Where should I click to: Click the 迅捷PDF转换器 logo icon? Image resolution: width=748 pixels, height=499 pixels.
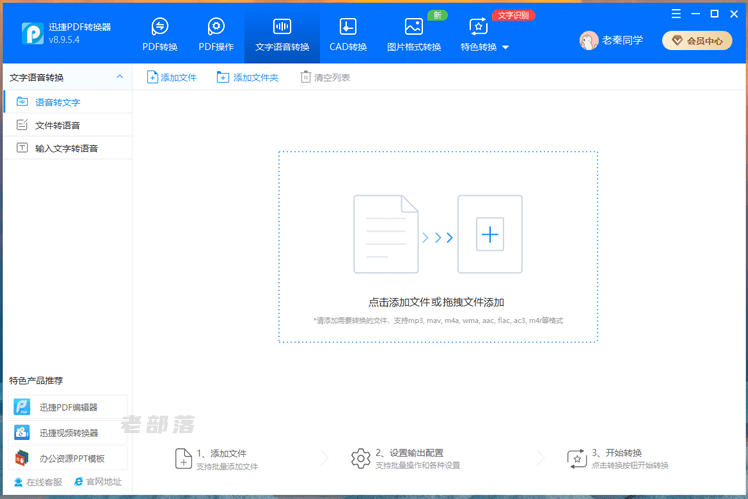(x=32, y=33)
